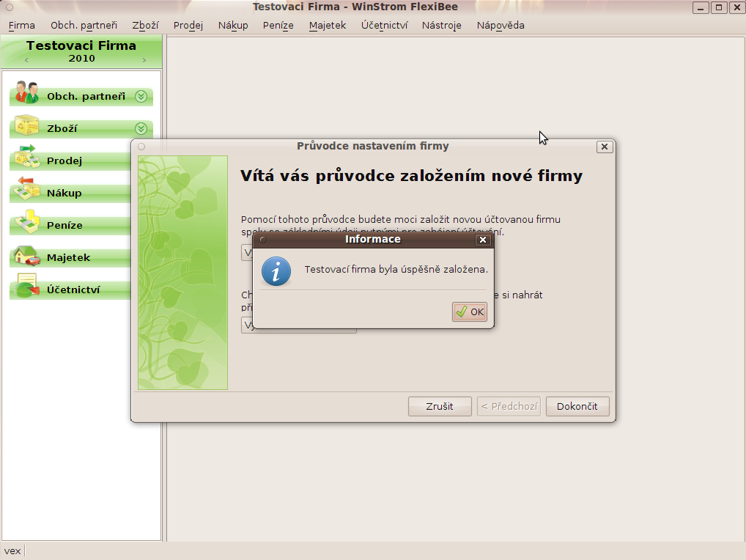This screenshot has width=746, height=560.
Task: Select the Účetnictví sidebar label
Action: pyautogui.click(x=73, y=290)
